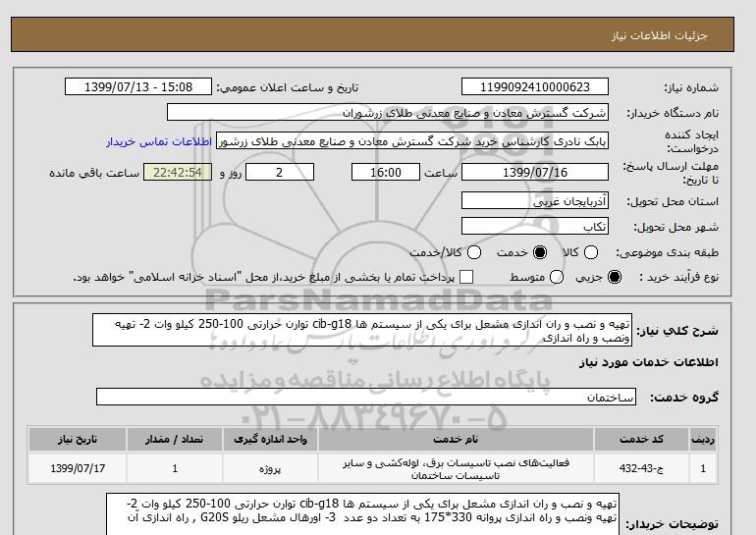Click the service code cell ج-43-432
Viewport: 756px width, 535px height.
click(x=641, y=468)
